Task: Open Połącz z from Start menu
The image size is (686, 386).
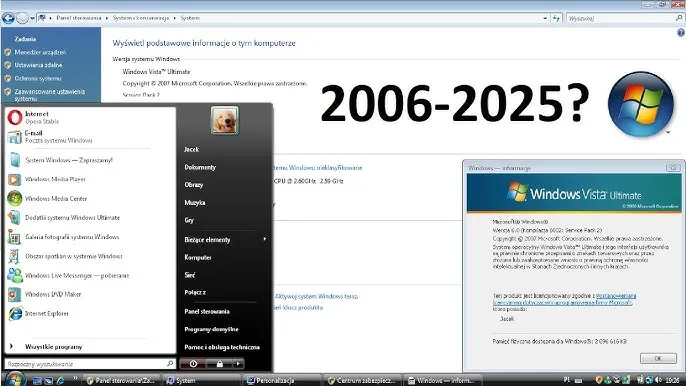Action: pyautogui.click(x=195, y=292)
